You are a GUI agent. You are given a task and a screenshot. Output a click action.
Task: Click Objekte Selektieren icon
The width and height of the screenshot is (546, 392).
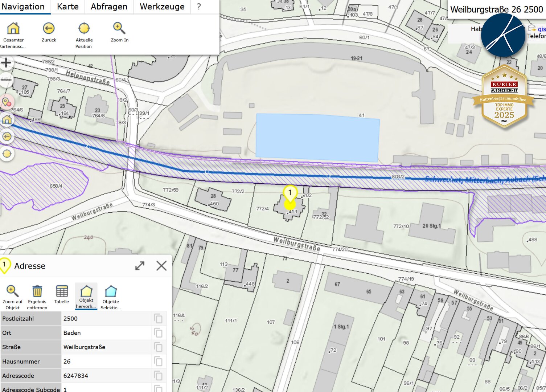pos(111,291)
